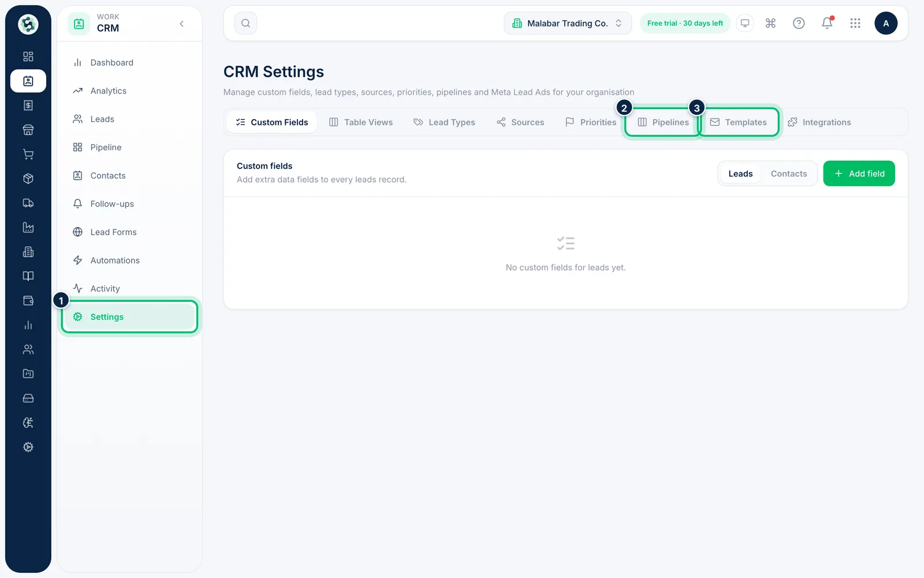Open Analytics in CRM sidebar

(129, 91)
